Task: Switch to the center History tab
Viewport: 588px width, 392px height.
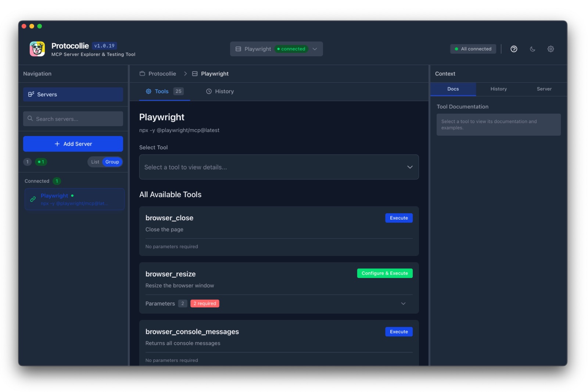Action: coord(220,92)
